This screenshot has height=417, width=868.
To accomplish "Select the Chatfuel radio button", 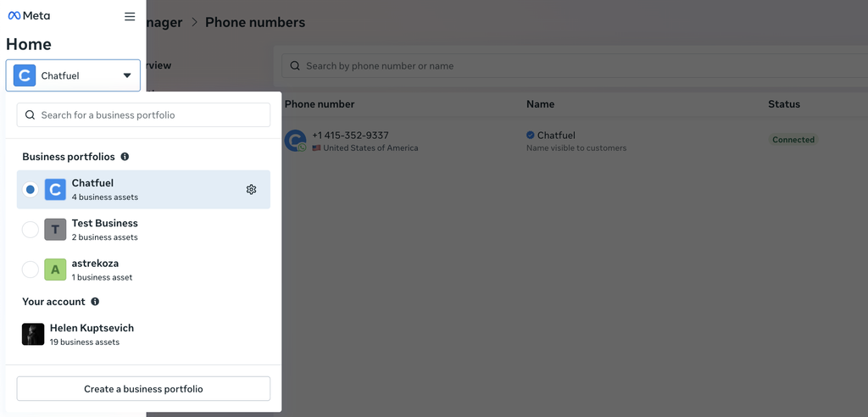I will click(x=31, y=190).
